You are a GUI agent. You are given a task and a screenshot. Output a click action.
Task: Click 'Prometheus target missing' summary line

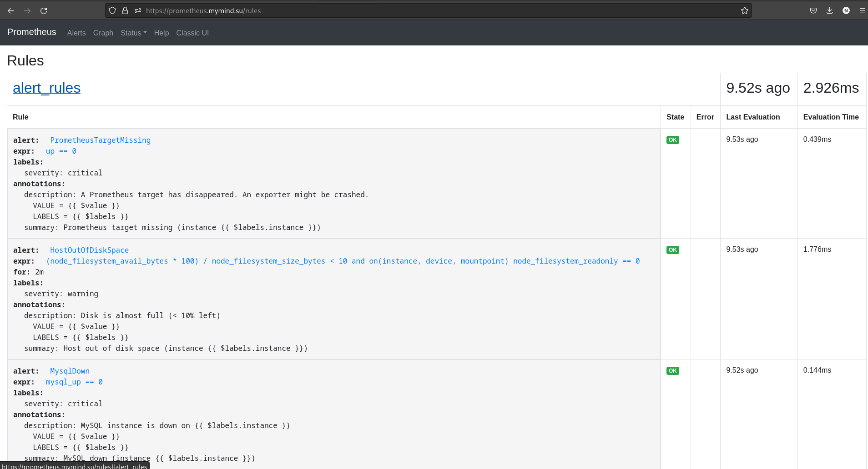coord(172,227)
